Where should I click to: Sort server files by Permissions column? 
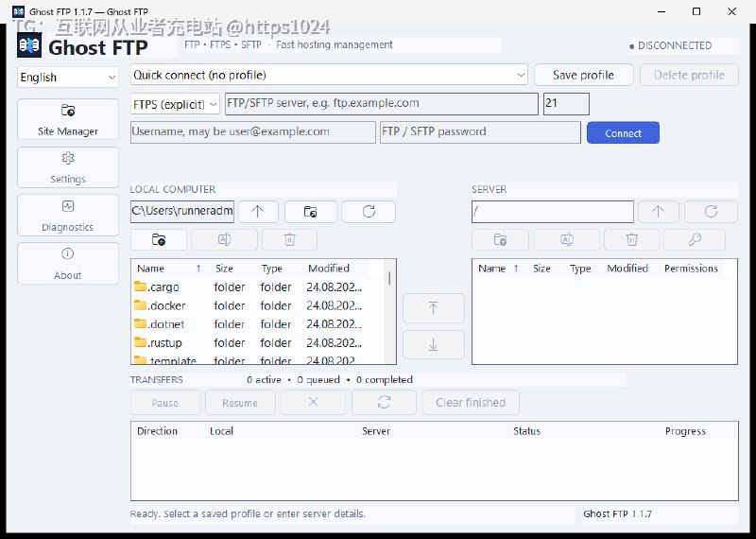coord(692,269)
